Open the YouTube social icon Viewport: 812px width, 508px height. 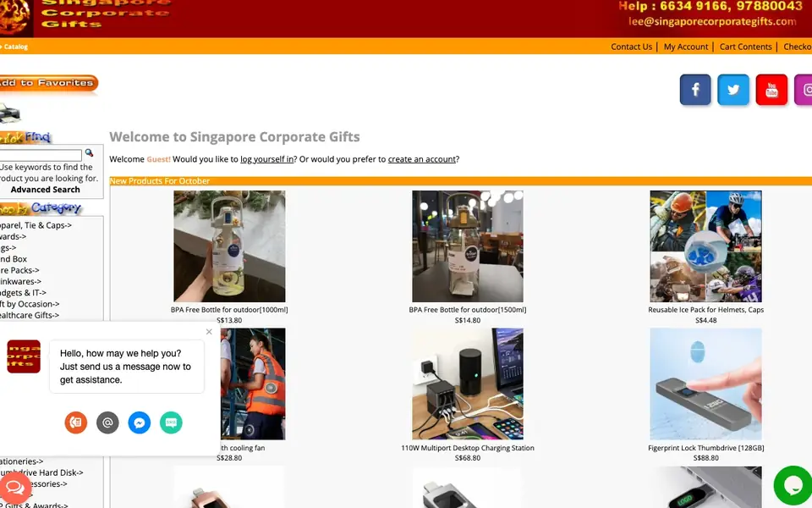[x=771, y=90]
